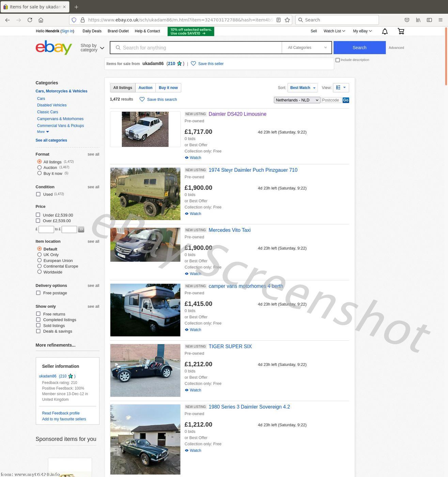Open the Sort Best Match dropdown

tap(302, 88)
